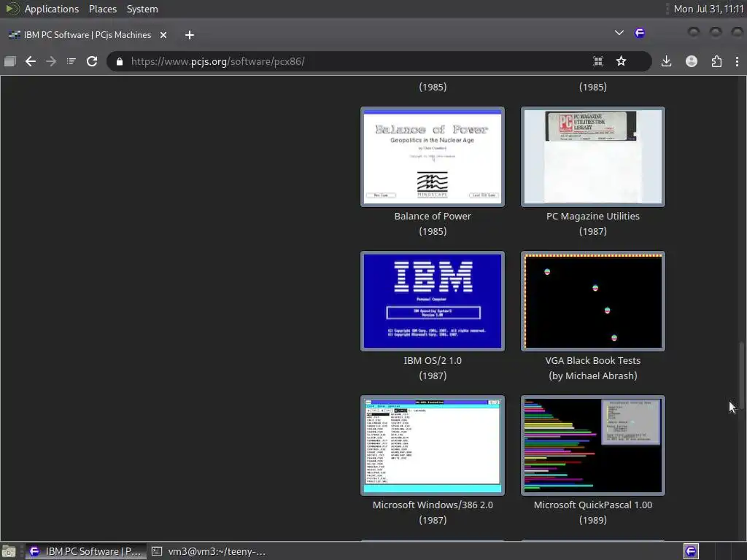Switch to IBM PC Software taskbar window

(86, 551)
